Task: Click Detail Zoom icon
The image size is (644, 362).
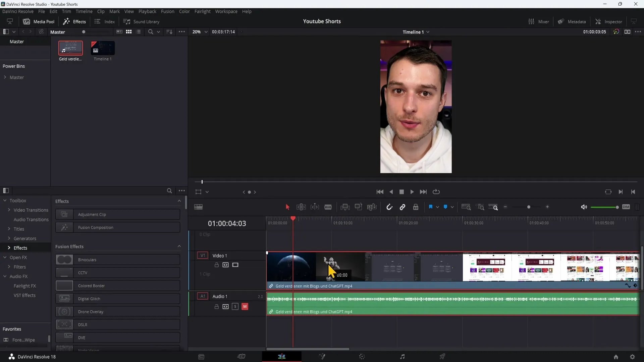Action: coord(481,207)
